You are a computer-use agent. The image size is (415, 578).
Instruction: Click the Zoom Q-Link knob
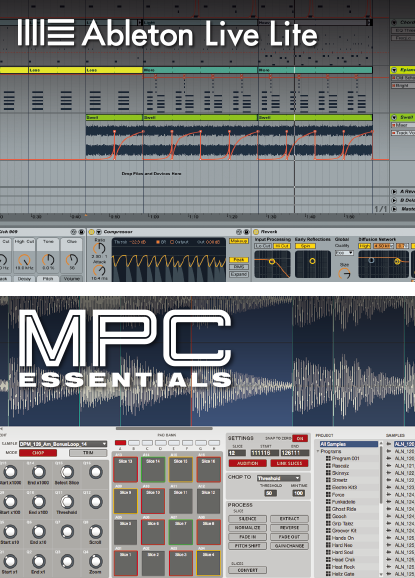(x=95, y=561)
